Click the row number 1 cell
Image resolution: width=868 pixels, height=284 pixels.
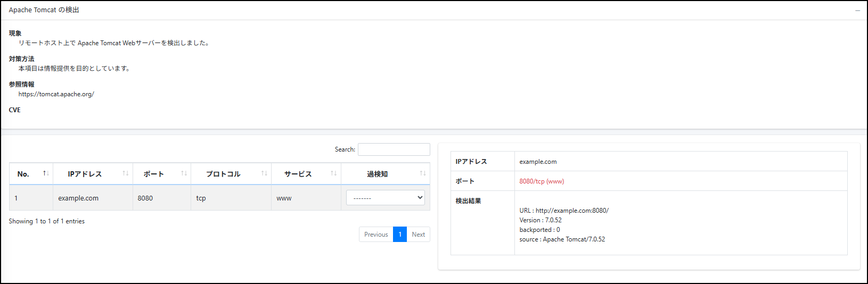click(x=31, y=198)
